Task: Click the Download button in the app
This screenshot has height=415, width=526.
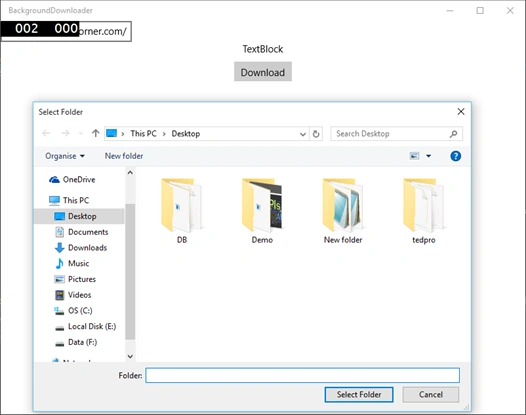Action: point(263,72)
